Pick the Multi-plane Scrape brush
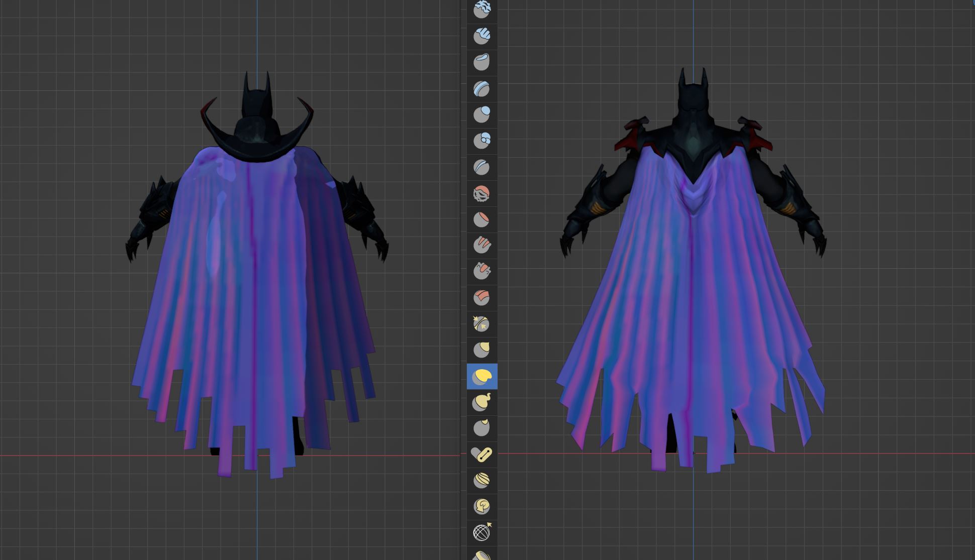 click(x=481, y=298)
